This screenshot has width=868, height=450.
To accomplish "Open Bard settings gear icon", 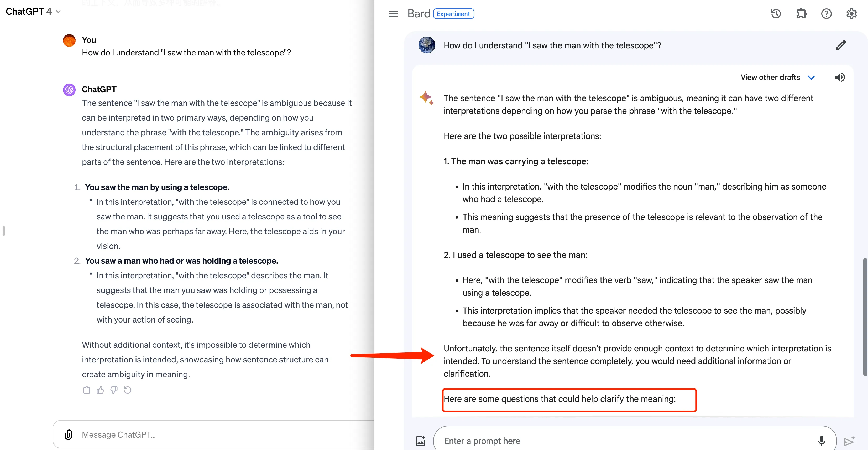I will (851, 14).
